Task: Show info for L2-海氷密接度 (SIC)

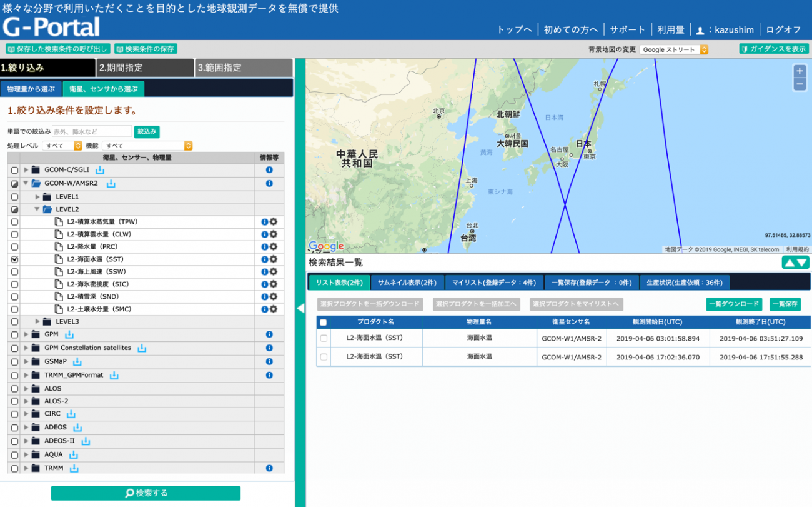Action: [265, 284]
